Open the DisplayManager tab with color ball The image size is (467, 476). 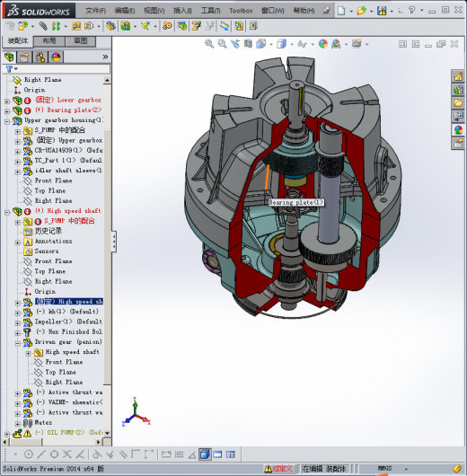pyautogui.click(x=56, y=57)
